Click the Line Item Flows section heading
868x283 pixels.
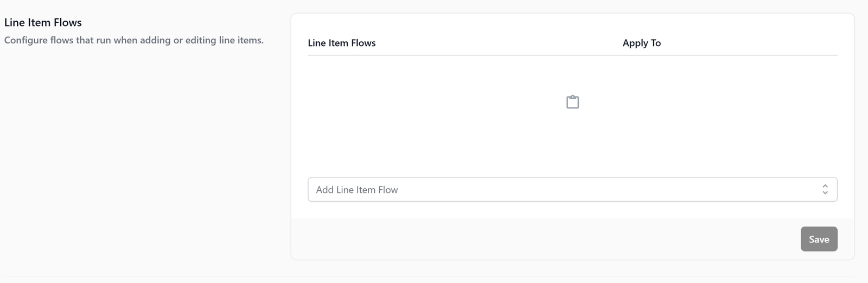click(x=43, y=22)
